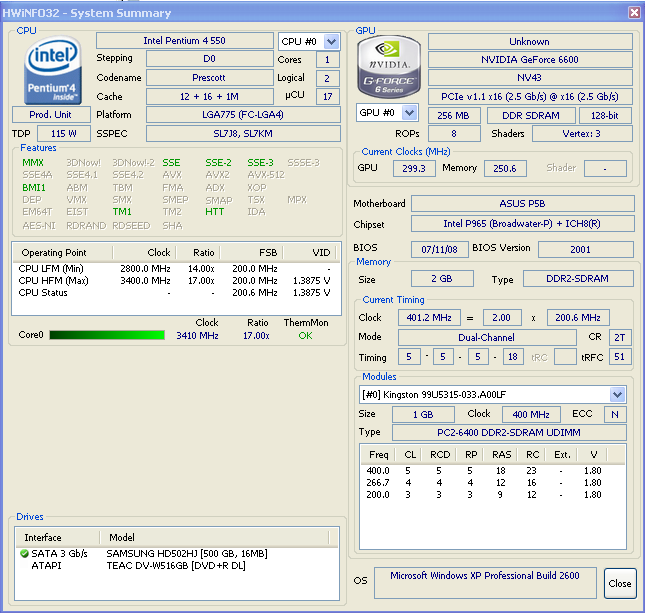Viewport: 645px width, 613px height.
Task: Click the Core0 usage bar
Action: [107, 335]
